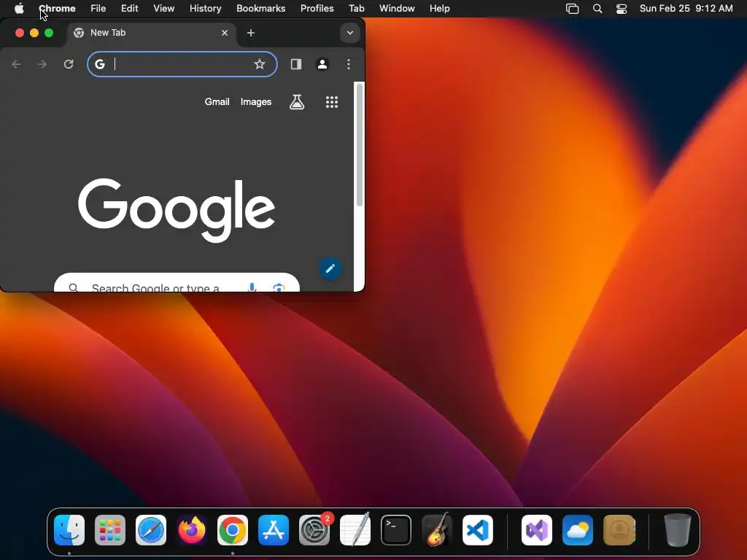Open Launchpad from the Dock

coord(110,530)
